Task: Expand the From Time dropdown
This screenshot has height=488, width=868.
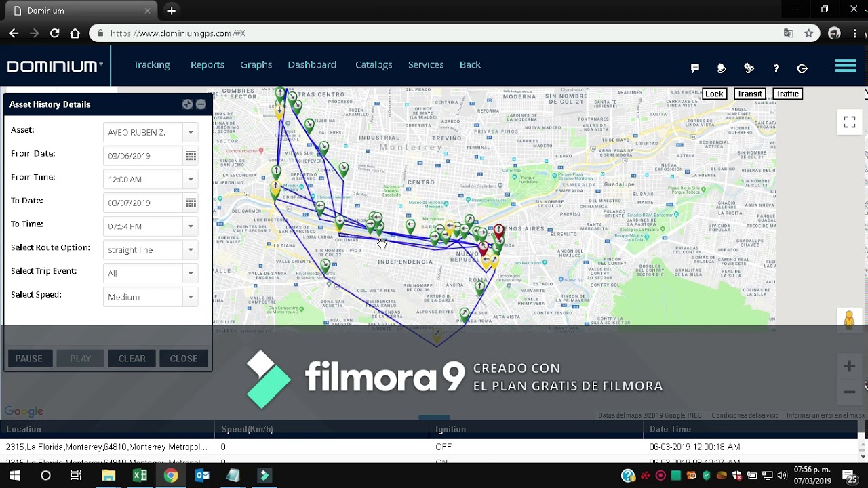Action: coord(191,180)
